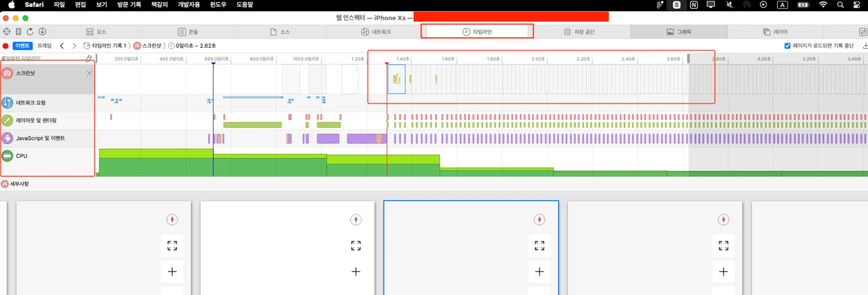Click the pencil edit timelines icon
The image size is (868, 295).
[89, 58]
